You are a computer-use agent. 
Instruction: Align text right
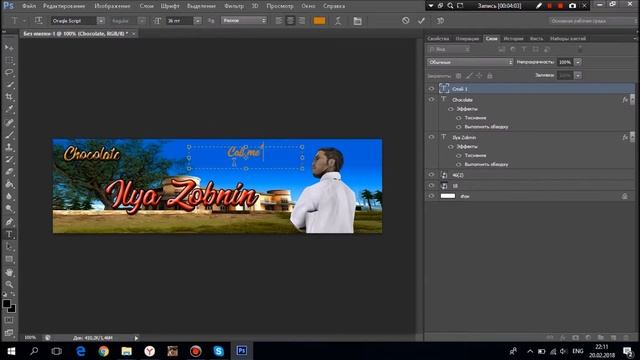click(x=302, y=21)
